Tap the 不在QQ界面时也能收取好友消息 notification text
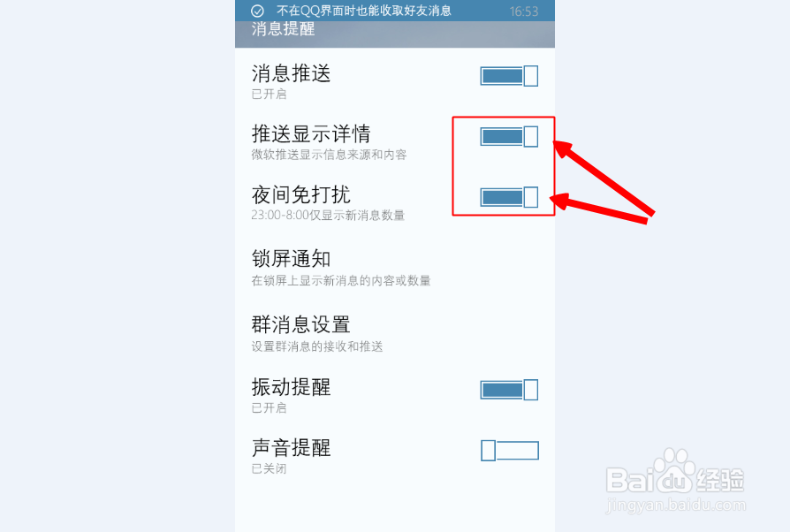This screenshot has width=790, height=532. (x=364, y=11)
